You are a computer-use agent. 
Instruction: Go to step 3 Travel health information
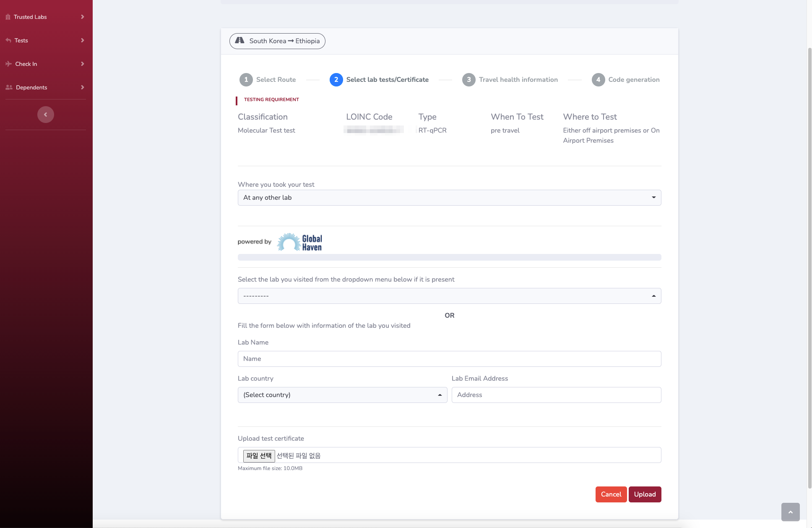coord(510,80)
